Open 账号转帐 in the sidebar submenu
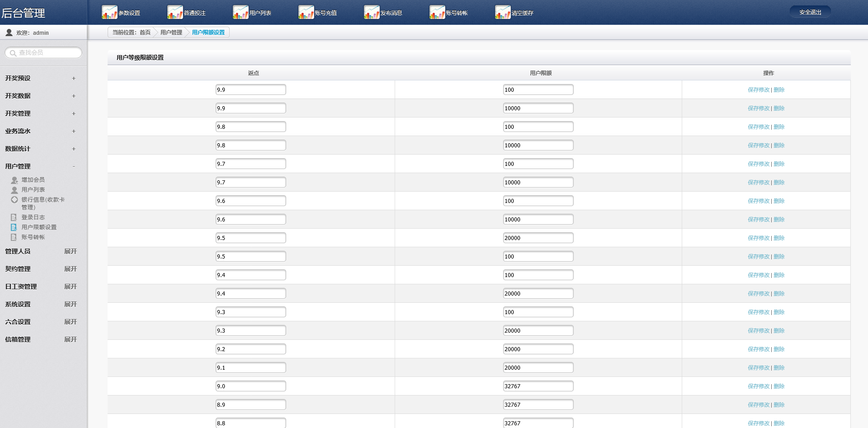The image size is (868, 428). coord(33,237)
